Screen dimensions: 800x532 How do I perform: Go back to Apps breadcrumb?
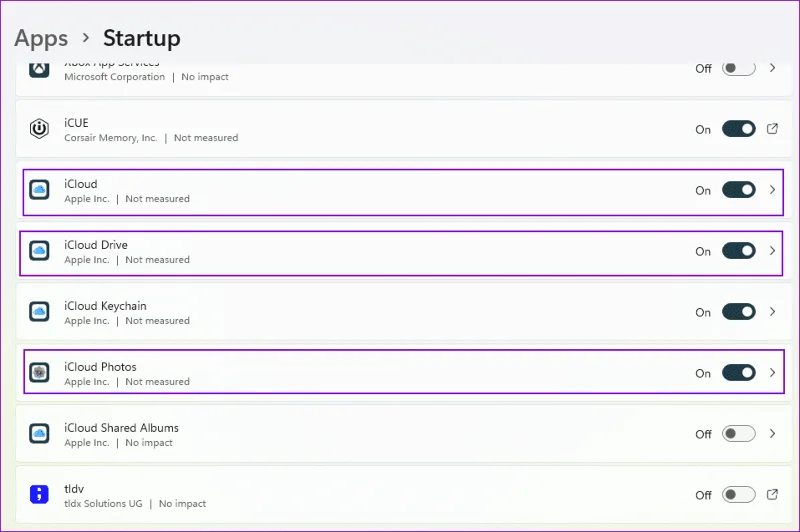tap(41, 39)
